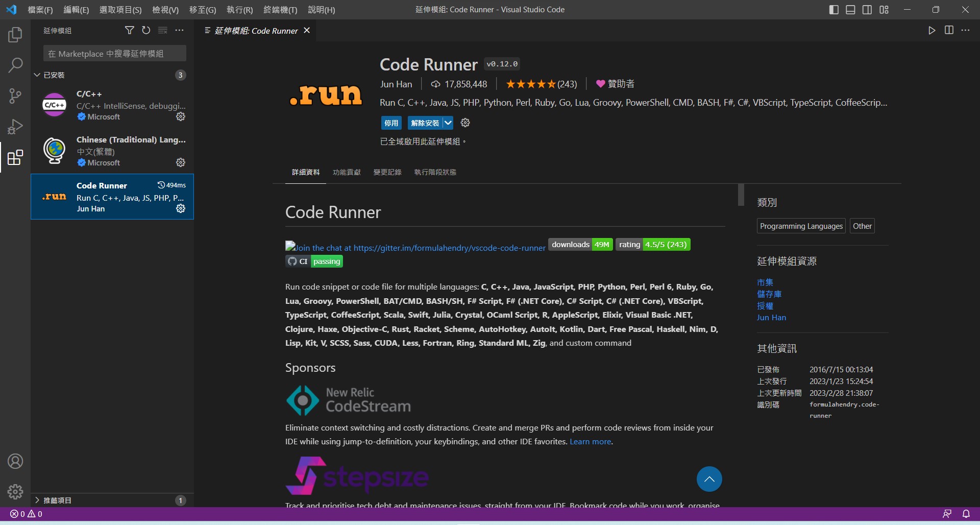Toggle secondary side bar layout button
Image resolution: width=980 pixels, height=525 pixels.
click(867, 10)
